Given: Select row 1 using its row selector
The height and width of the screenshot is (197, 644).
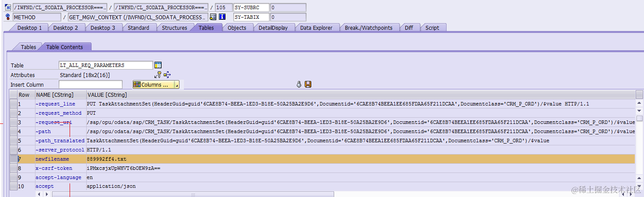Looking at the screenshot, I should click(x=13, y=104).
